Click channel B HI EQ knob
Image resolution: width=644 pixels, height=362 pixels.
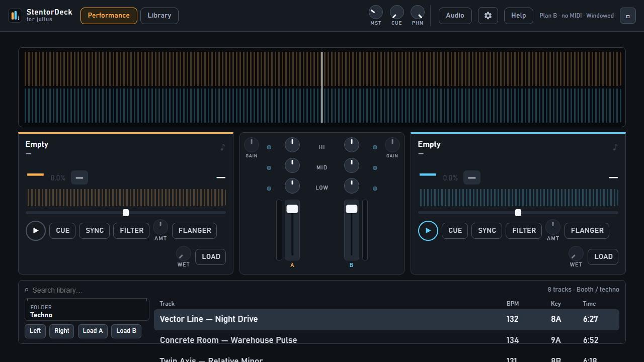[352, 145]
